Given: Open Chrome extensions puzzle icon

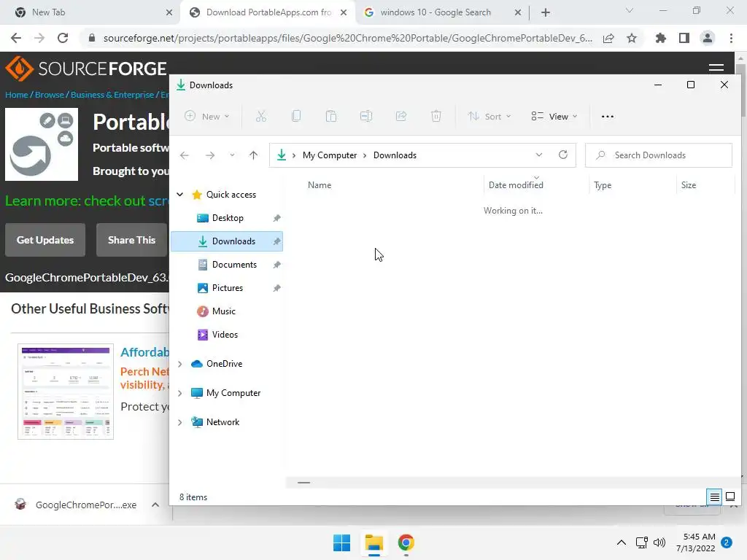Looking at the screenshot, I should point(661,38).
